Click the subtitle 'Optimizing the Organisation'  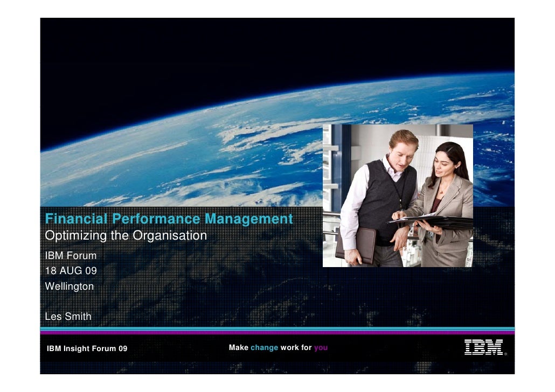click(x=126, y=236)
